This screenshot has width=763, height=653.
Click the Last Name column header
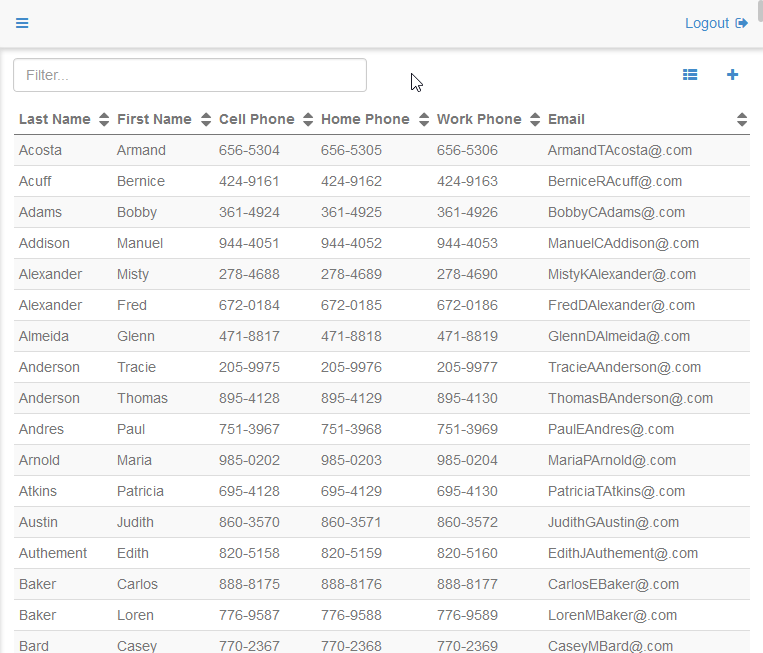pyautogui.click(x=55, y=119)
